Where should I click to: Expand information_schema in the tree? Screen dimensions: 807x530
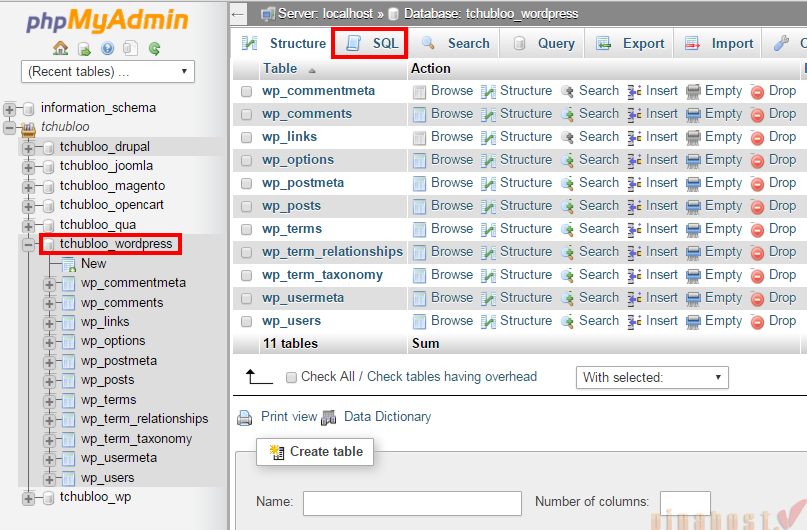pos(9,109)
